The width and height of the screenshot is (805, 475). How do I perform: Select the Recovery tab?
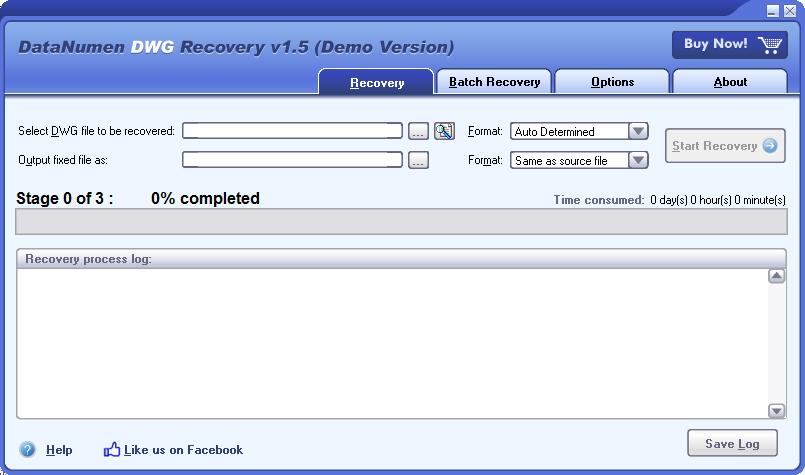point(377,83)
